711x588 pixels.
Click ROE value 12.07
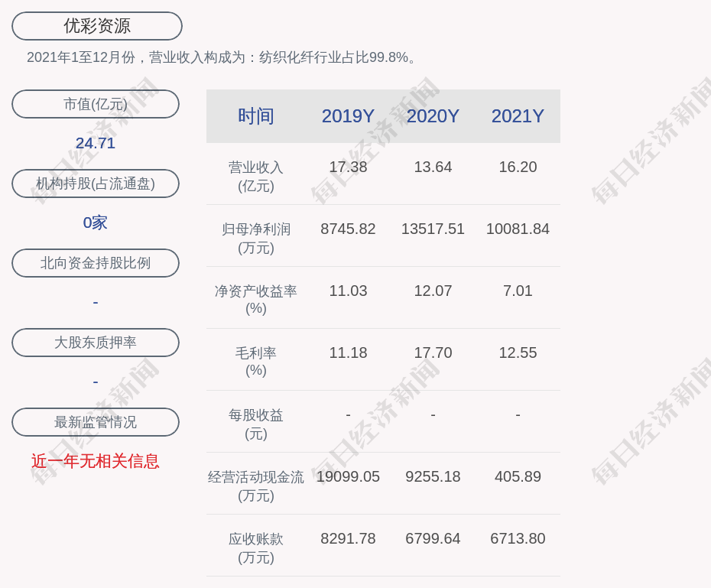point(433,291)
